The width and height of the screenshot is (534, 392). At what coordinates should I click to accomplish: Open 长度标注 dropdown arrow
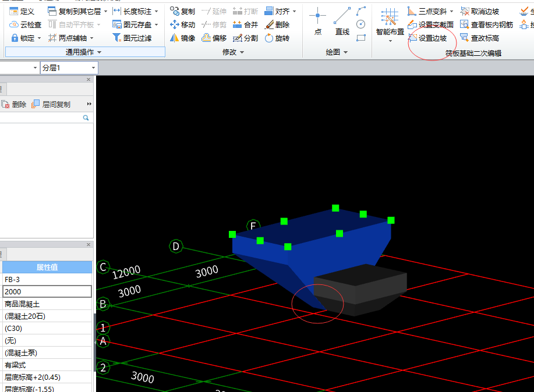(156, 12)
